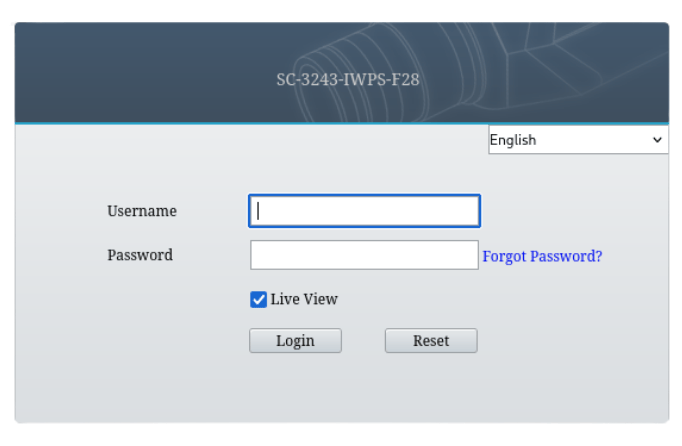Select the text 'English' in language box

pyautogui.click(x=513, y=141)
